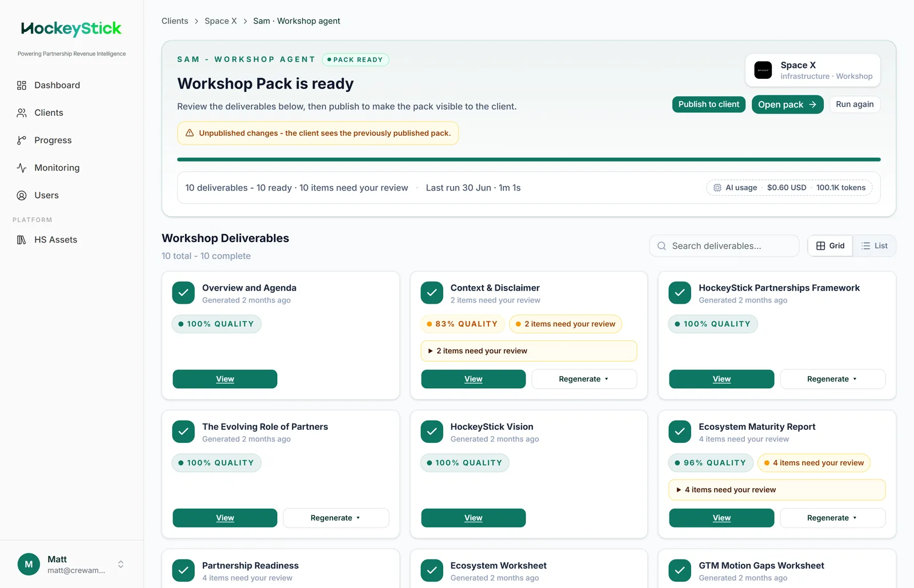
Task: Click the Progress branch icon
Action: [22, 140]
